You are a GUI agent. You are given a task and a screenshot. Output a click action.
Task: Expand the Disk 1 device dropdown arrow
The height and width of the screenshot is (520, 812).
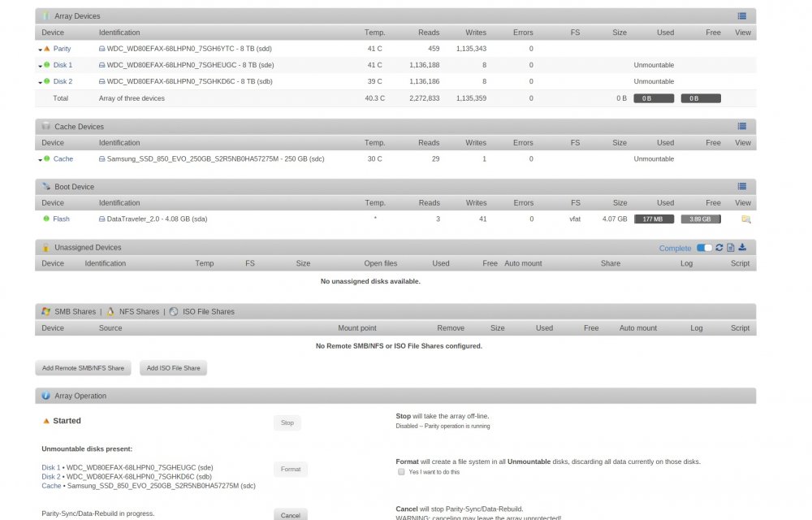point(40,67)
